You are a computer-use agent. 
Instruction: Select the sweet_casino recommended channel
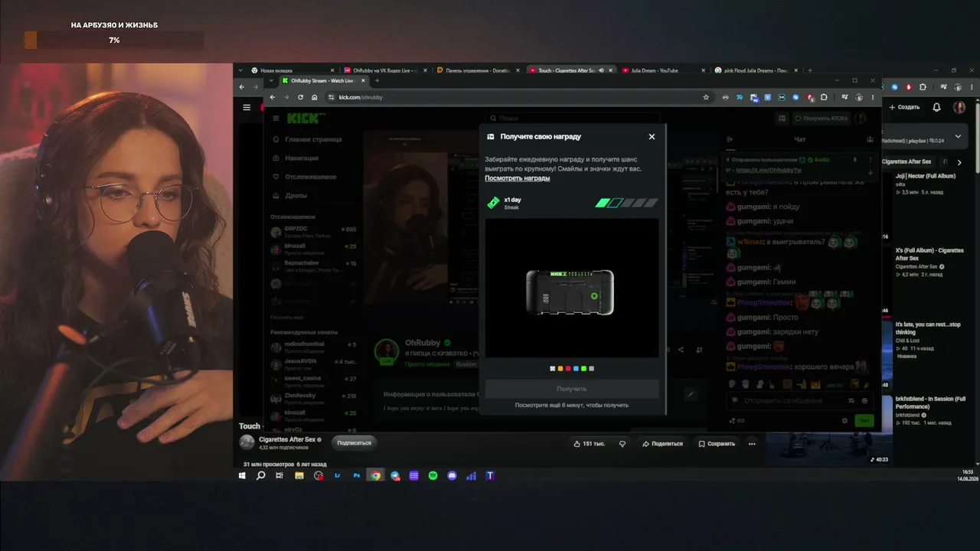tap(313, 381)
